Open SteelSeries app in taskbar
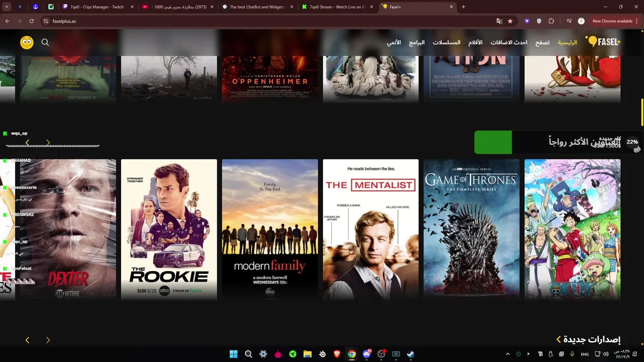 click(323, 354)
